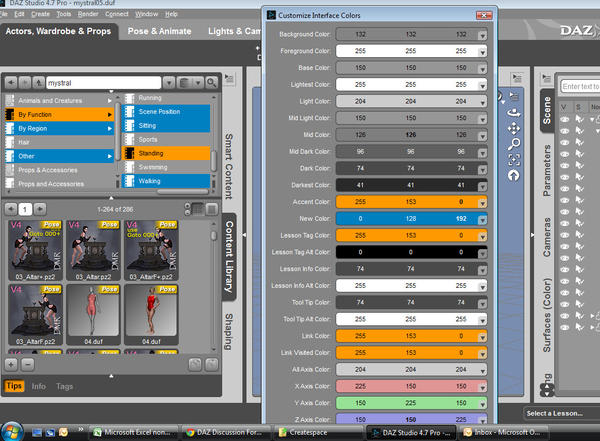The height and width of the screenshot is (441, 600).
Task: Click the viewport options menu icon right of dialog
Action: [517, 78]
